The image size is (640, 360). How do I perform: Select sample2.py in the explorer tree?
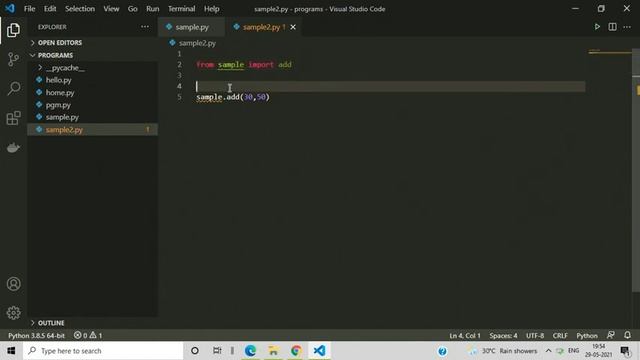point(93,130)
